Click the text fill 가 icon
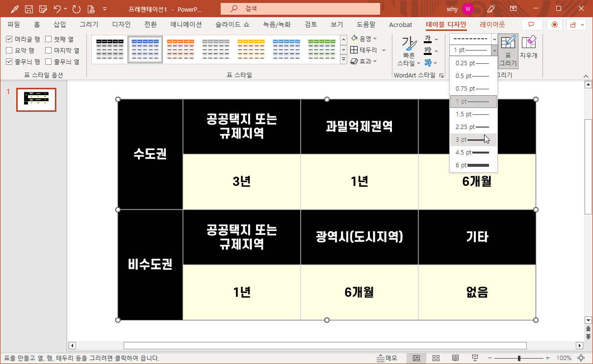 [428, 39]
